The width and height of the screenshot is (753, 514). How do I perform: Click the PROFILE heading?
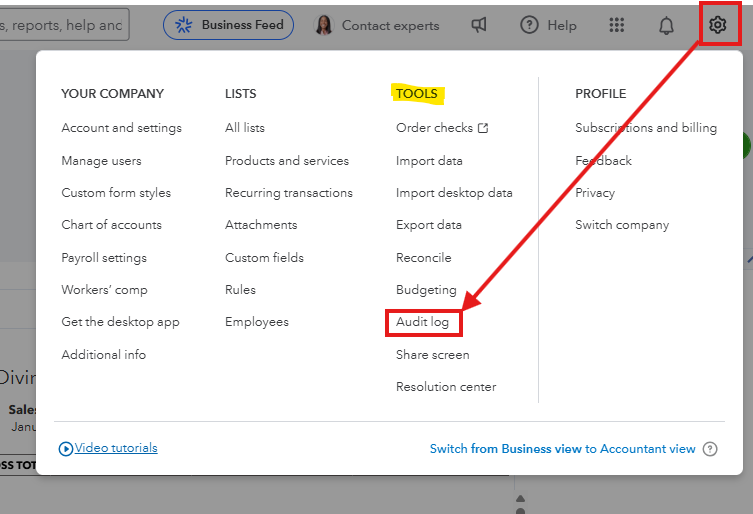(601, 94)
